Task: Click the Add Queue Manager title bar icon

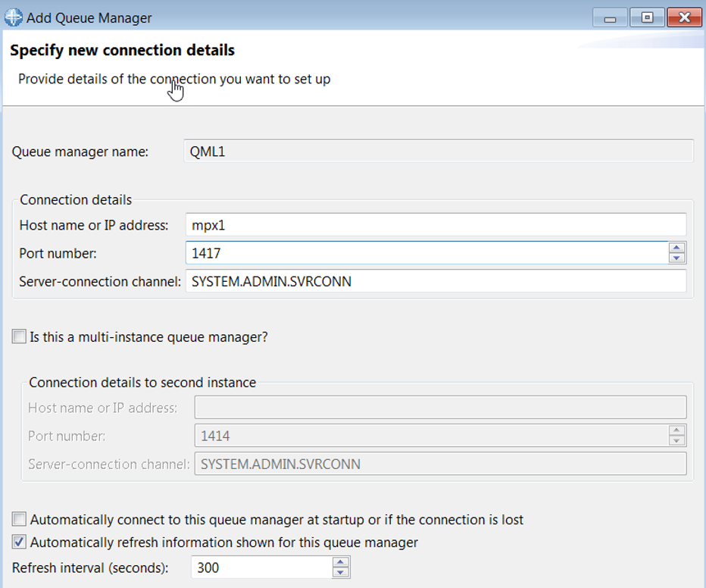Action: tap(13, 17)
